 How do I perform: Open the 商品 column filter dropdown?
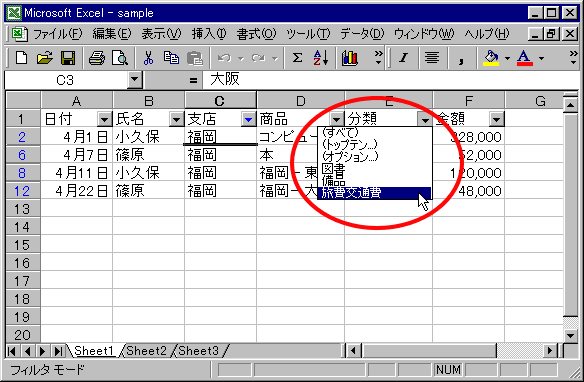(x=336, y=120)
